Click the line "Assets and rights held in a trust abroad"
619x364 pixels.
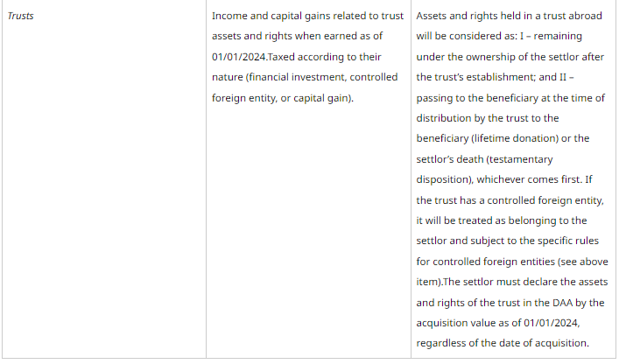(510, 17)
